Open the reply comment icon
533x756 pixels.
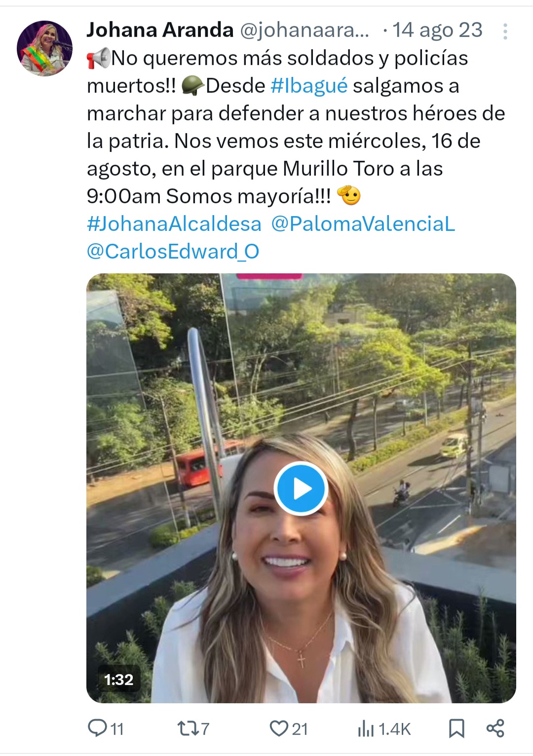click(x=97, y=728)
